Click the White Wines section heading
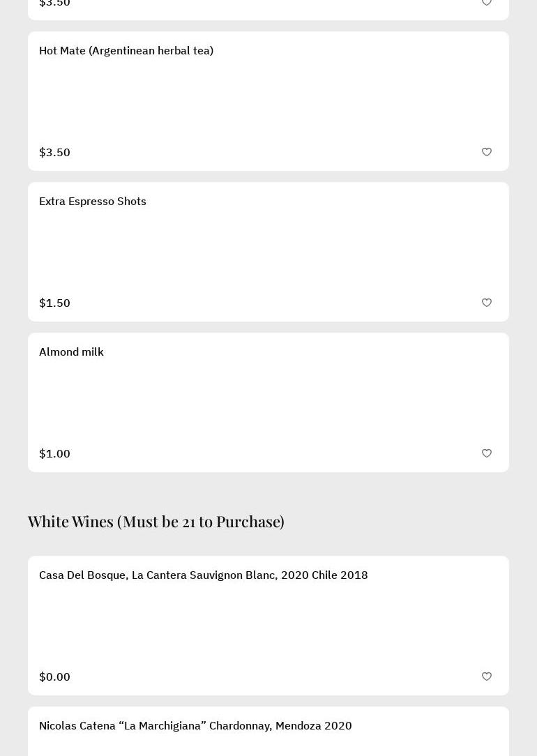Image resolution: width=537 pixels, height=756 pixels. click(x=156, y=522)
